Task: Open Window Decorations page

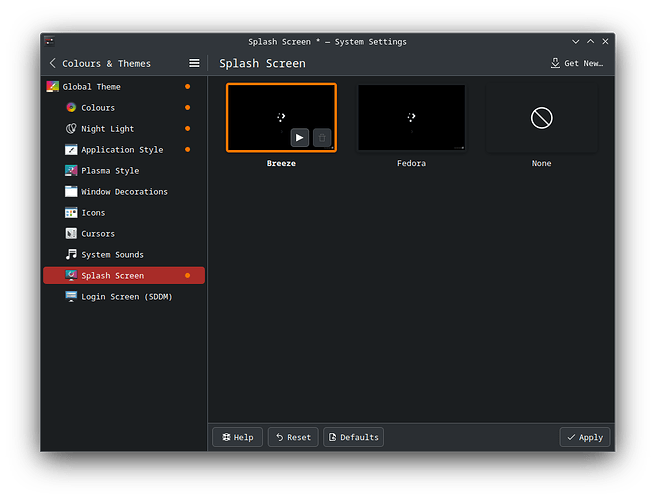Action: click(x=124, y=191)
